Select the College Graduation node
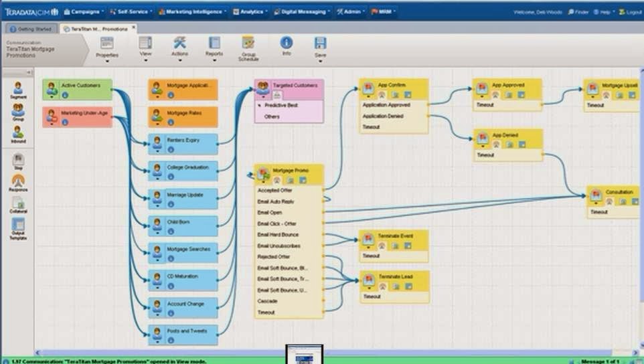Screen dimensions: 644x364 coord(183,171)
